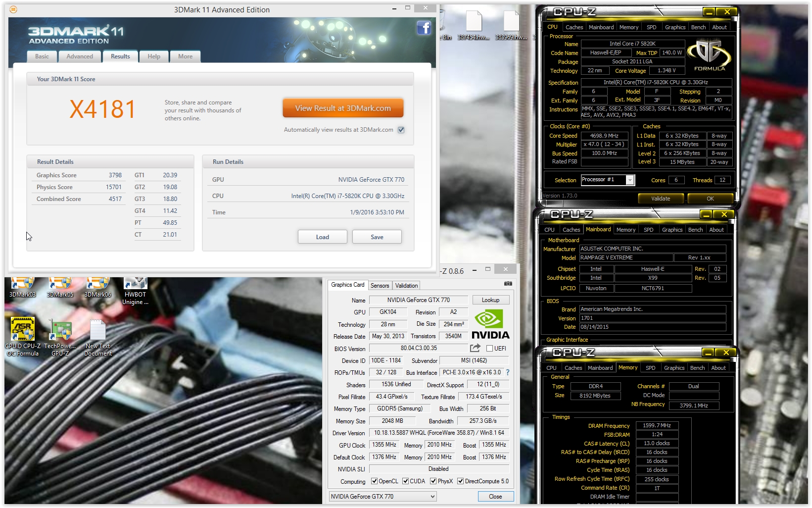Open Caches tab in top CPU-Z window

pyautogui.click(x=574, y=27)
